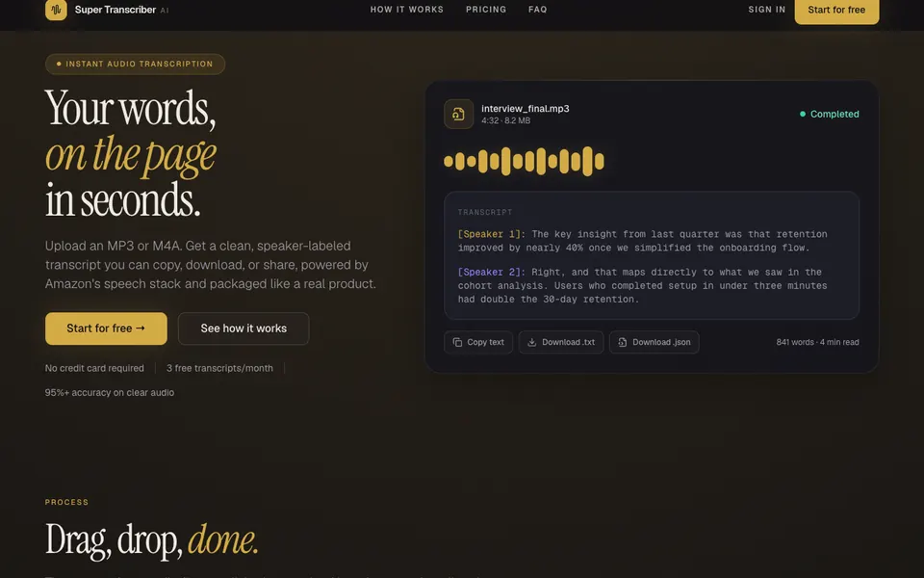924x578 pixels.
Task: Click the AI tag next to brand name
Action: [165, 10]
